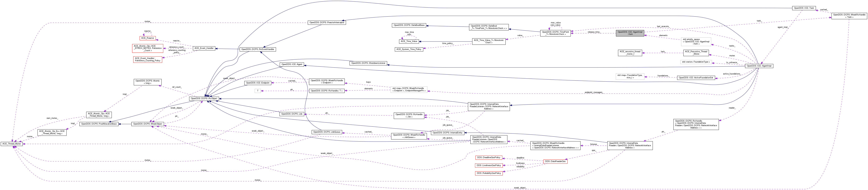Screen dimensions: 868x190
Task: Click the std::priority_queue< OpenDDS::ICE::AgentImpl::Item > node
Action: coord(696,41)
